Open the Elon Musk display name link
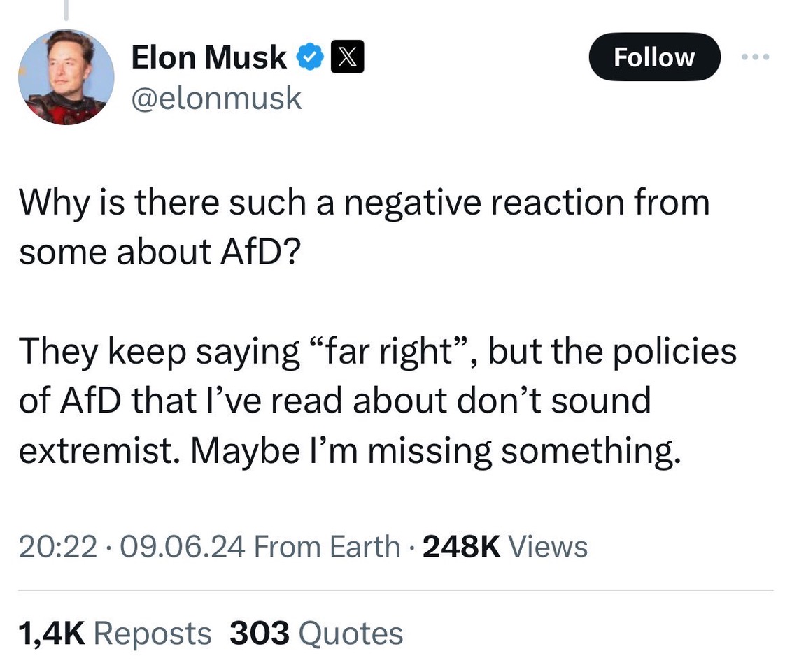Screen dimensions: 792x672 click(209, 57)
